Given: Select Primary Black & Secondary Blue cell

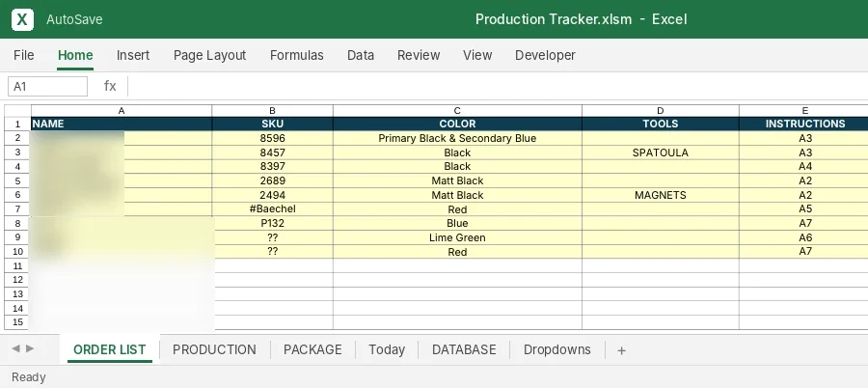Looking at the screenshot, I should pos(457,138).
